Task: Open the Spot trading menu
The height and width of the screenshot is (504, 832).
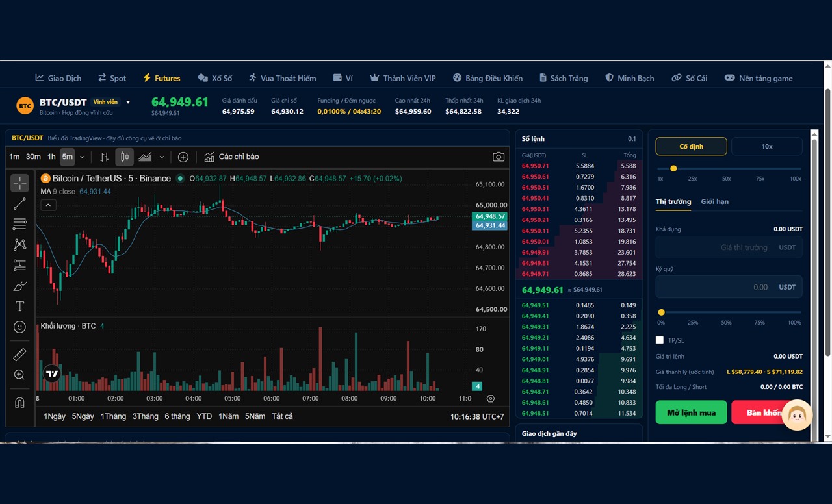Action: pos(112,78)
